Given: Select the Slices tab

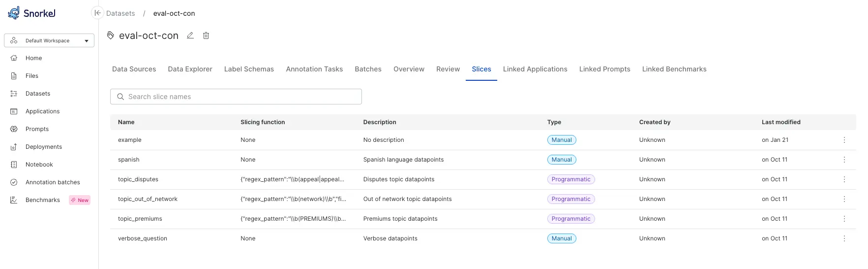Looking at the screenshot, I should 481,69.
